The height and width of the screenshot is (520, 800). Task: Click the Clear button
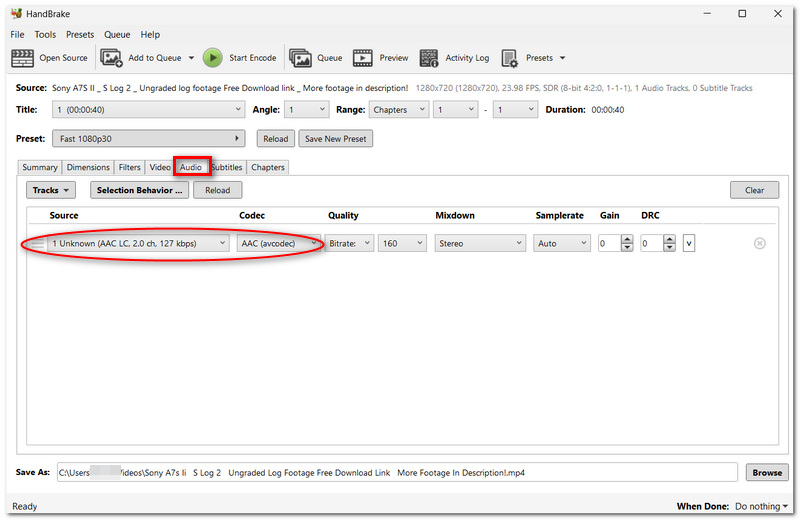pyautogui.click(x=754, y=190)
